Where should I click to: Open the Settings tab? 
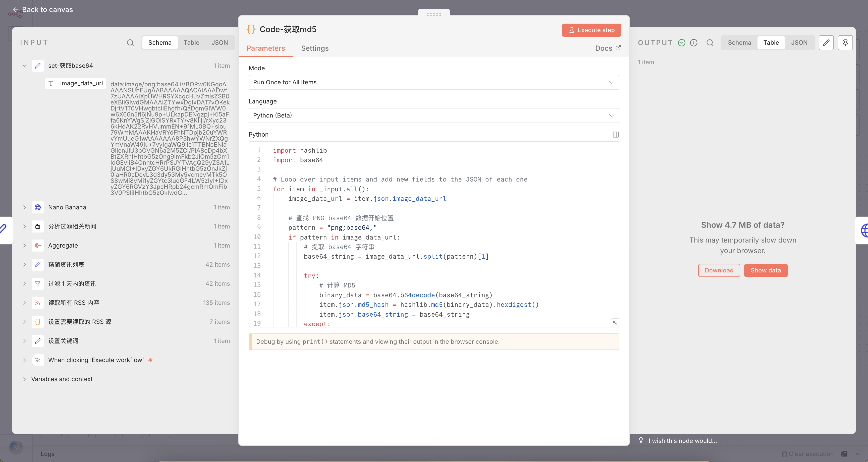[315, 48]
